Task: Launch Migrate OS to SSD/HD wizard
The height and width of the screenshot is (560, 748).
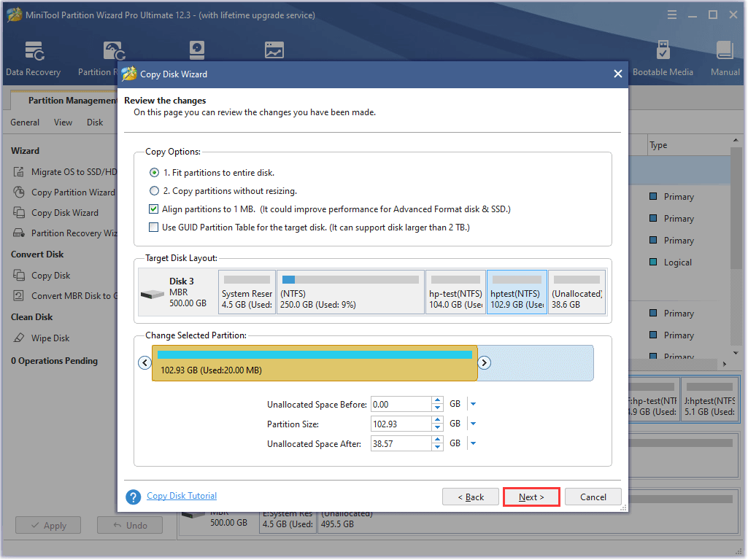Action: pyautogui.click(x=73, y=172)
